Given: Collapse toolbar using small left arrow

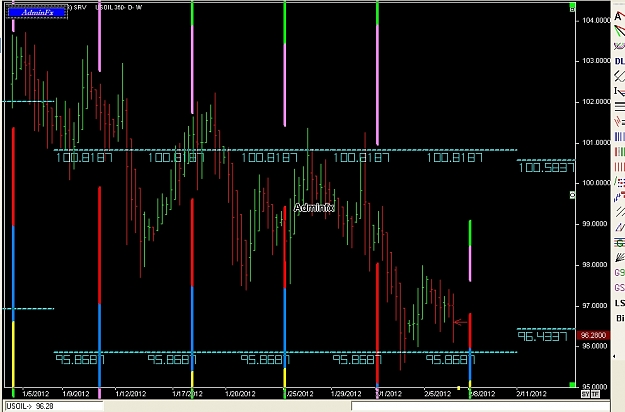Looking at the screenshot, I should [x=614, y=356].
